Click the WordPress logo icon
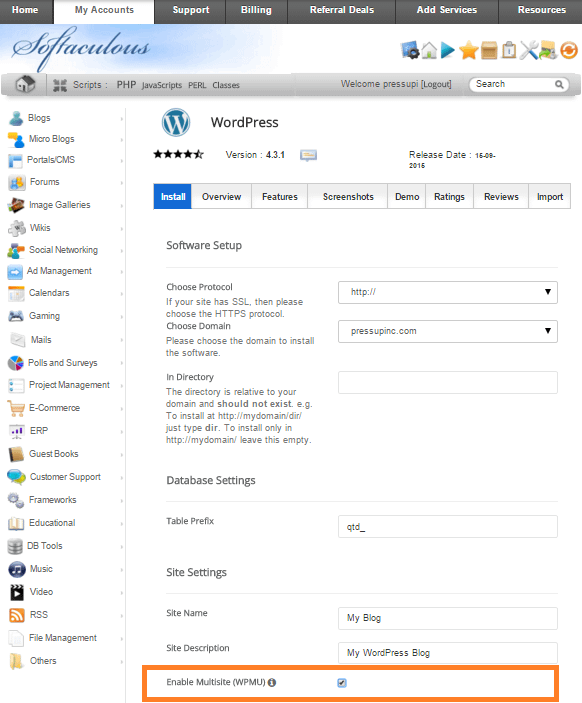582x703 pixels. pyautogui.click(x=176, y=122)
